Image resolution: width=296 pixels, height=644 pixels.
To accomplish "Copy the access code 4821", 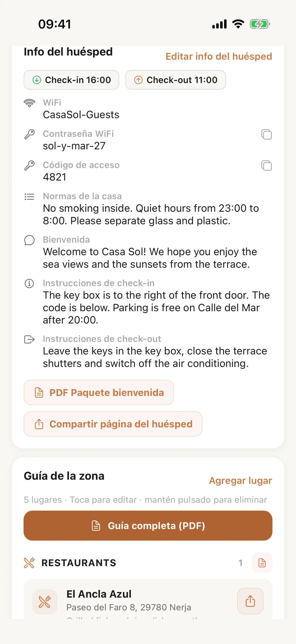I will pyautogui.click(x=266, y=166).
